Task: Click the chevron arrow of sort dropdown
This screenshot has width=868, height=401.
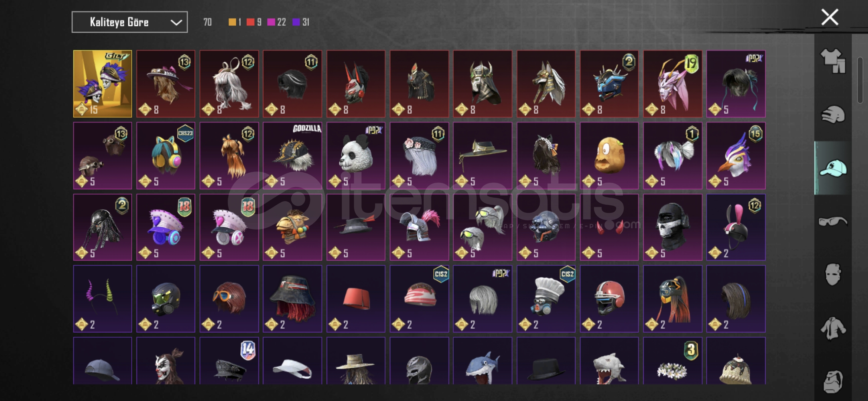Action: tap(176, 22)
